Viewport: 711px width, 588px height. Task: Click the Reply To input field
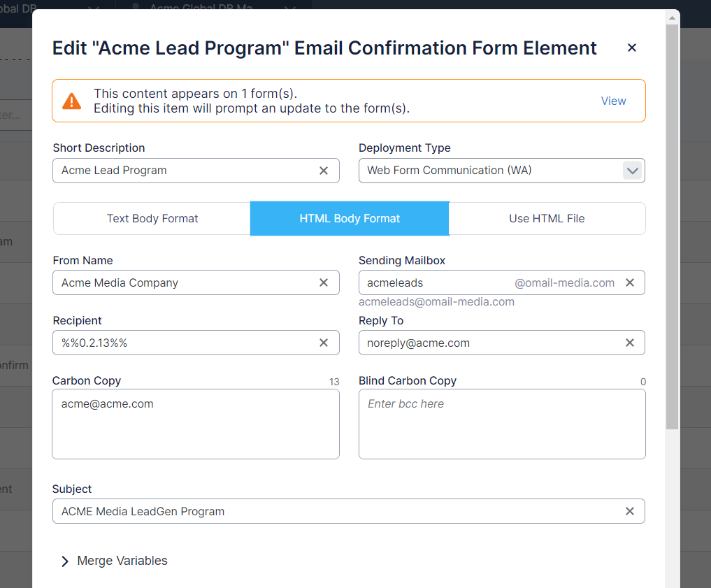(489, 343)
